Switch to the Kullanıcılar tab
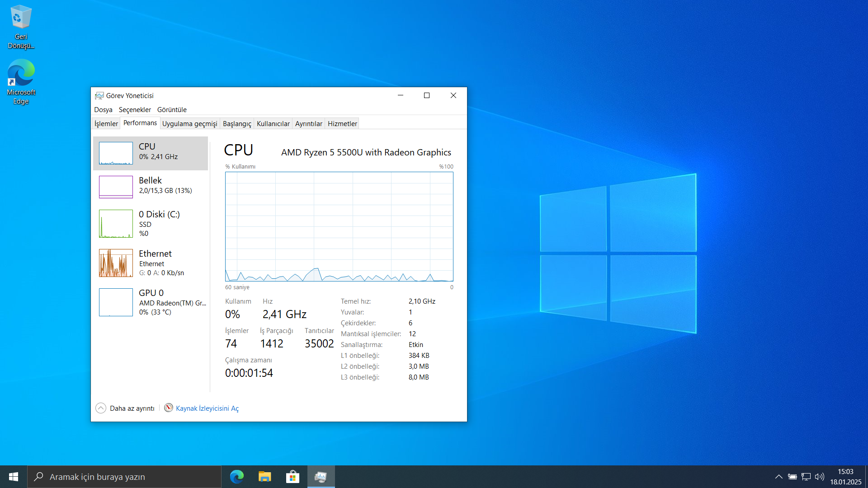Screen dimensions: 868x488 point(273,123)
